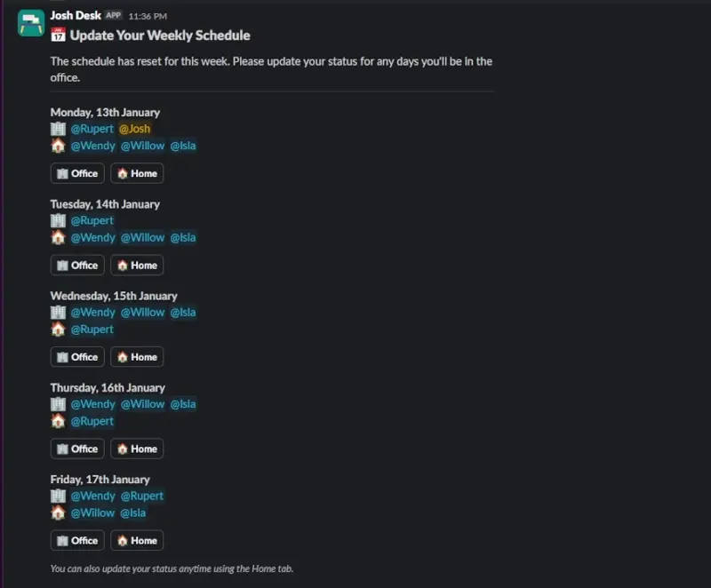The width and height of the screenshot is (711, 588).
Task: Click @Wendy mention in Tuesday's home row
Action: [93, 237]
